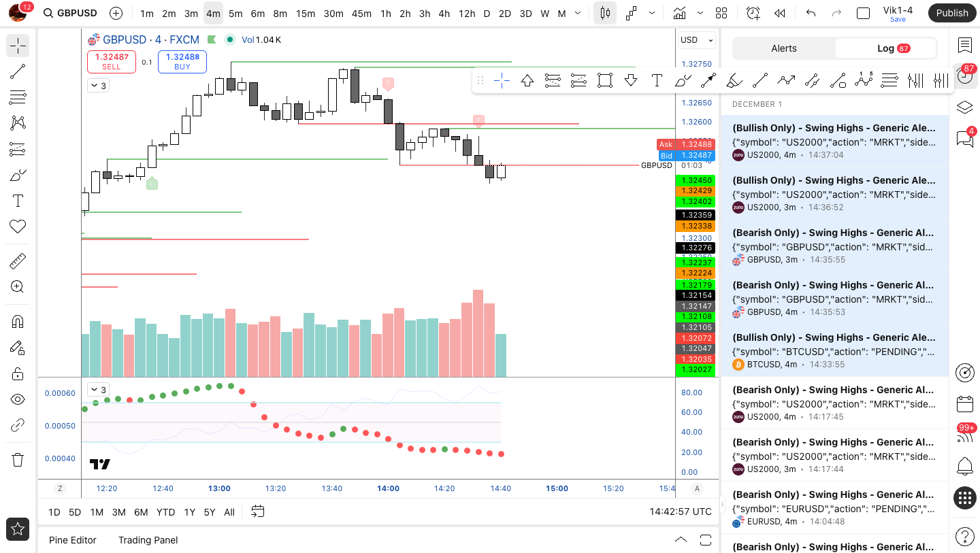
Task: Open news feed with 99+ badge
Action: coord(964,435)
